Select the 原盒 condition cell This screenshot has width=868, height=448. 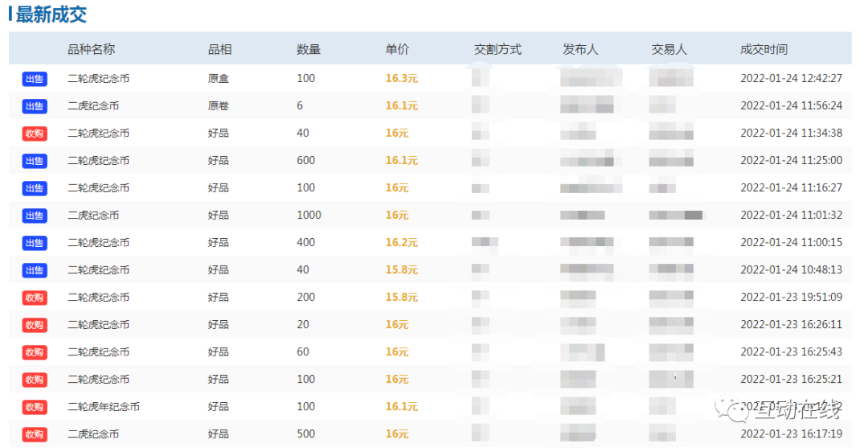point(218,79)
